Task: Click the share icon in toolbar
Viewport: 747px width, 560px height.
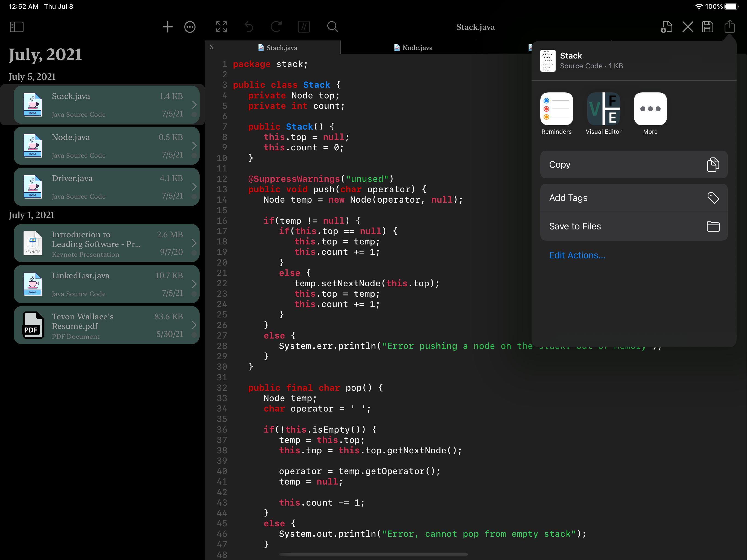Action: pos(730,26)
